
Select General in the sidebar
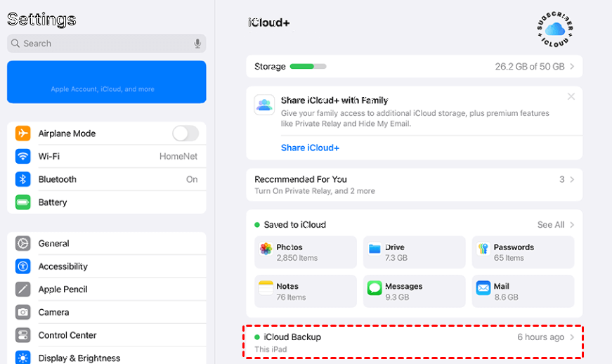[x=107, y=243]
